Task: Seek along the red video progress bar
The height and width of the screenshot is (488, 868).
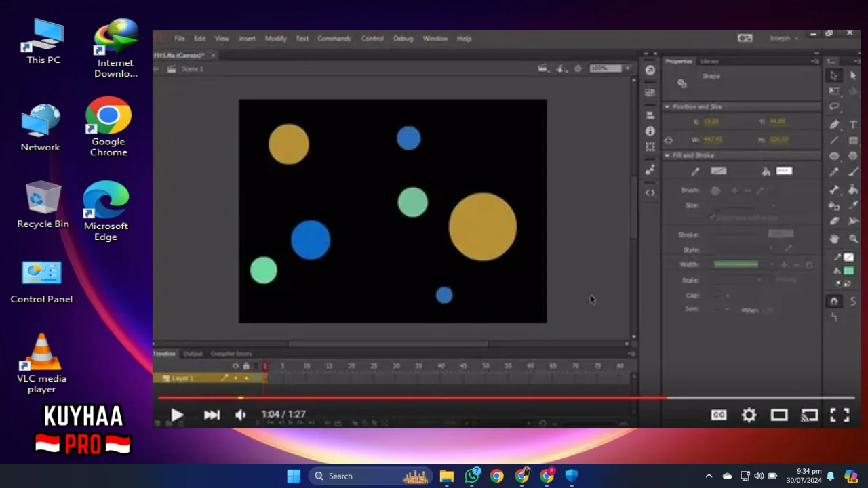Action: click(x=506, y=398)
